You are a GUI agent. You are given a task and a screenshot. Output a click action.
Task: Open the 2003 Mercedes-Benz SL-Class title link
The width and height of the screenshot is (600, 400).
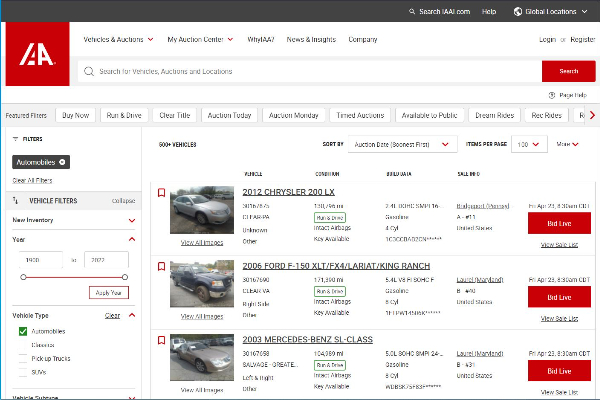[x=307, y=340]
